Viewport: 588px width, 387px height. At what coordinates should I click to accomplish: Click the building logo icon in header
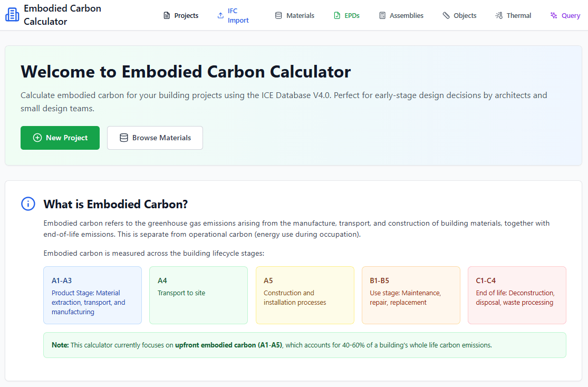[x=12, y=15]
